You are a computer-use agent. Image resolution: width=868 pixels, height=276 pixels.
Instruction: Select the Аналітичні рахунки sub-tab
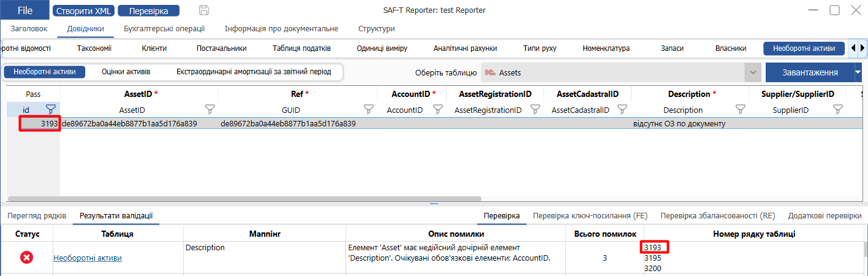point(465,48)
